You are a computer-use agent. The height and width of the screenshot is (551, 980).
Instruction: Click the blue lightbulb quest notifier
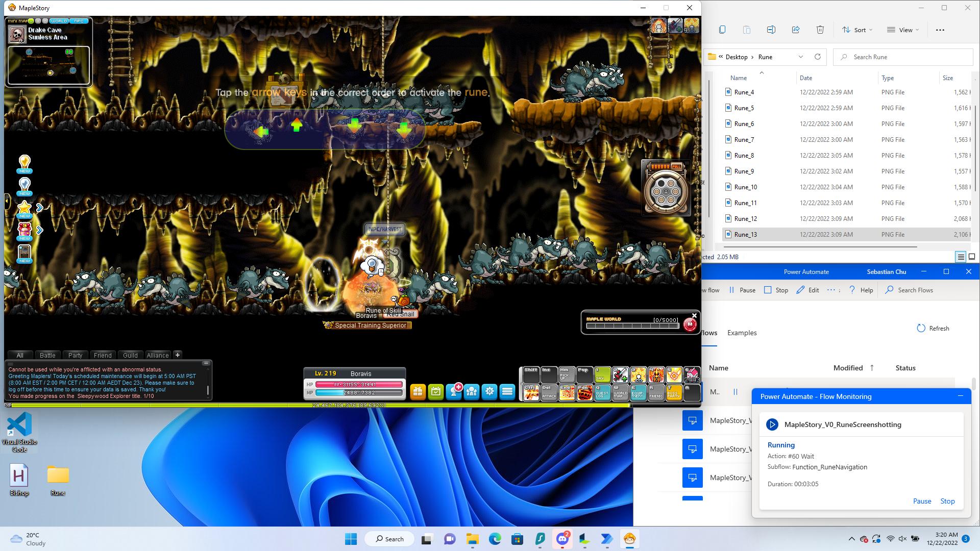[24, 186]
